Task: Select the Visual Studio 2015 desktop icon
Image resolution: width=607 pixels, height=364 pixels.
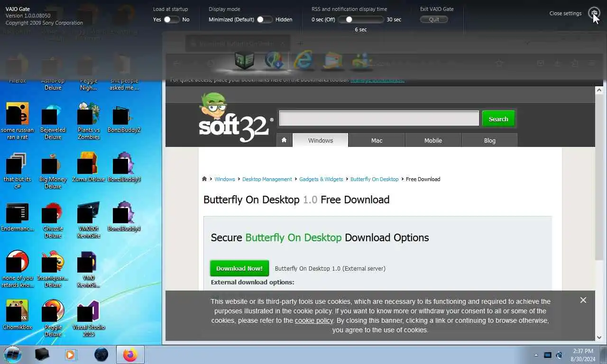Action: click(89, 318)
